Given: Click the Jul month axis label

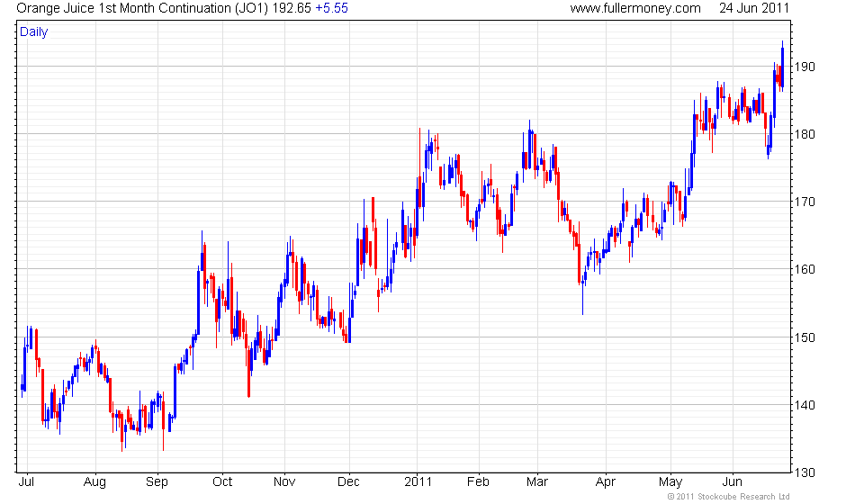Looking at the screenshot, I should coord(26,482).
